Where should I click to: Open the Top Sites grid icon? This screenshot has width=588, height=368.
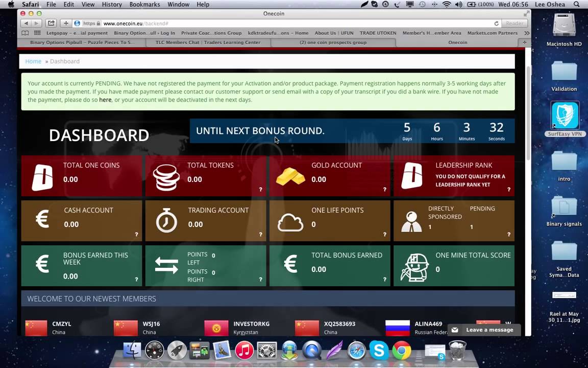[x=37, y=33]
